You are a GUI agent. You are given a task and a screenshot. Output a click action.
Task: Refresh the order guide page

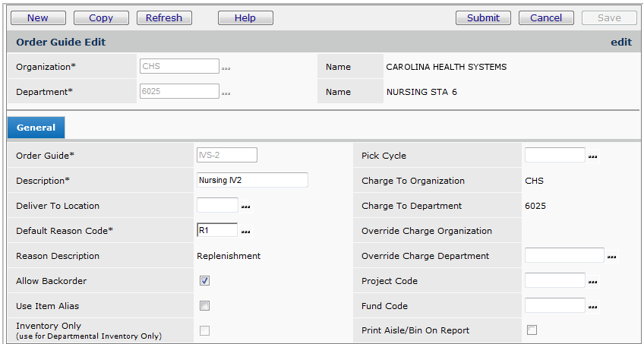(x=164, y=18)
